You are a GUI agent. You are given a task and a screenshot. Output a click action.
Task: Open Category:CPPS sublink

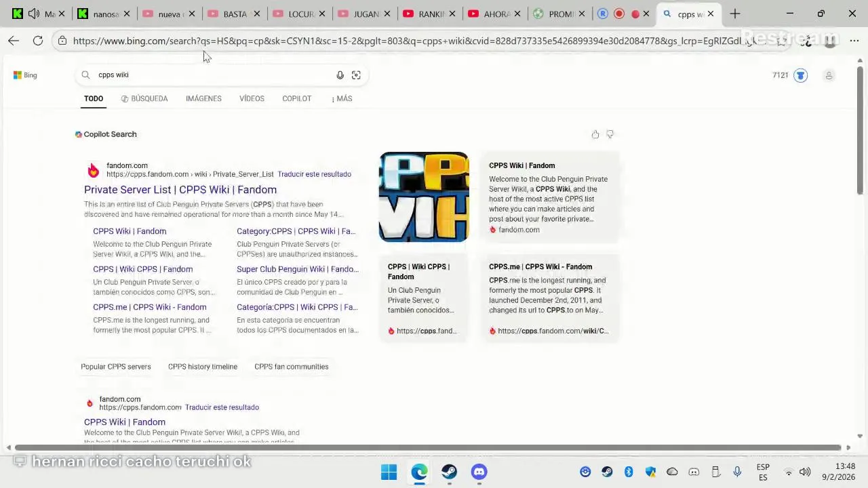296,231
